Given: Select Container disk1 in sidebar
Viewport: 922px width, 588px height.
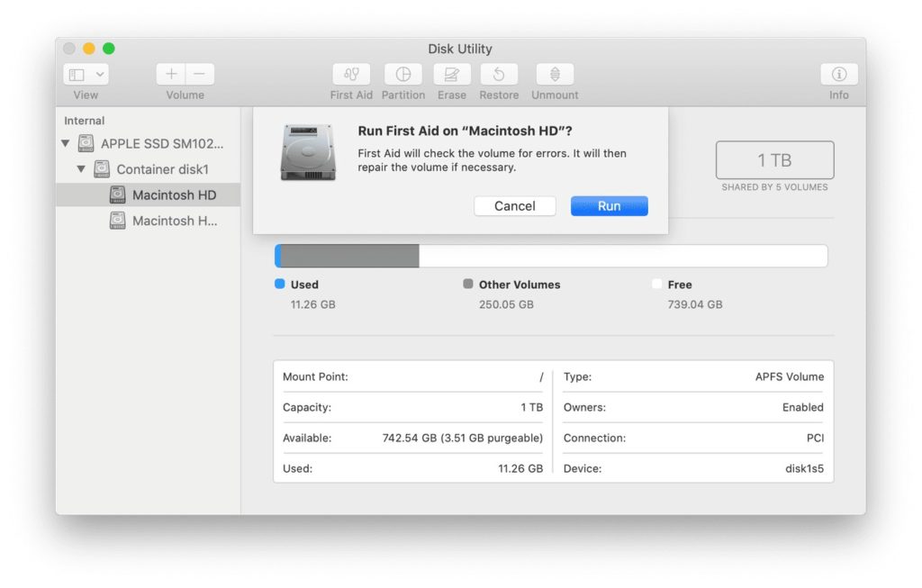Looking at the screenshot, I should click(149, 169).
